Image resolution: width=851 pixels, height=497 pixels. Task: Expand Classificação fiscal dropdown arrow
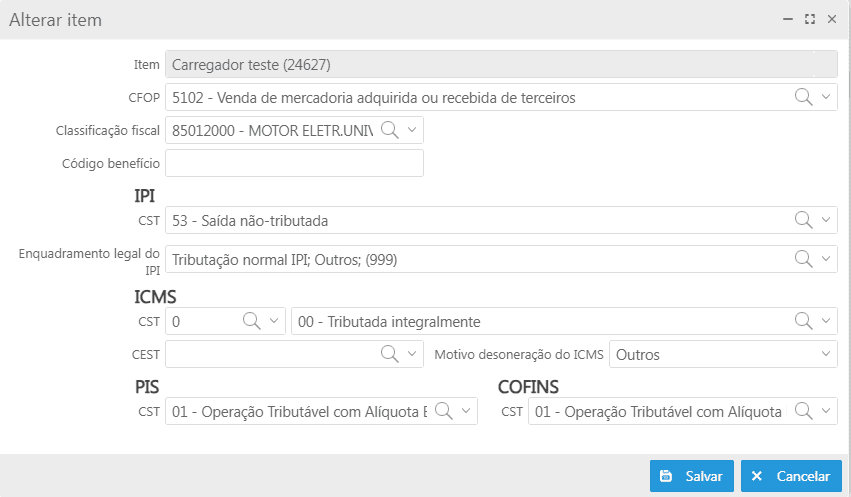click(412, 130)
